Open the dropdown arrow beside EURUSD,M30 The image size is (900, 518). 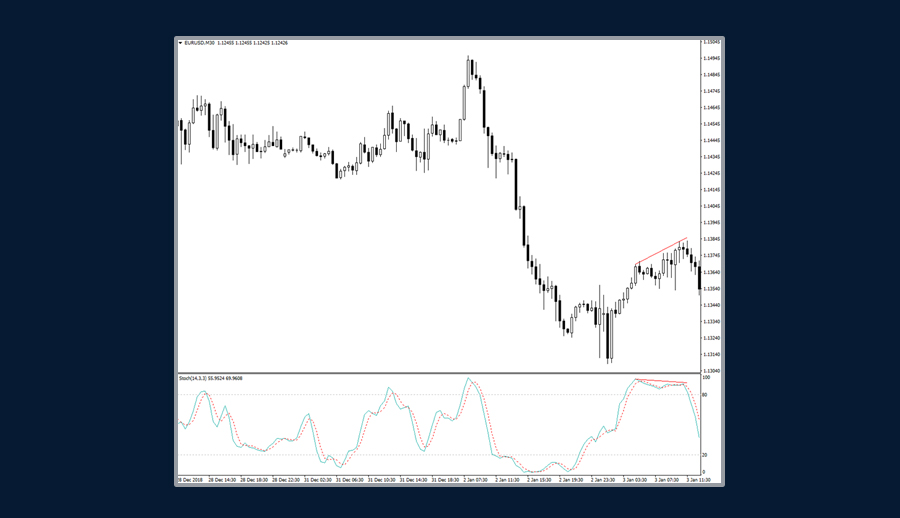click(x=180, y=42)
